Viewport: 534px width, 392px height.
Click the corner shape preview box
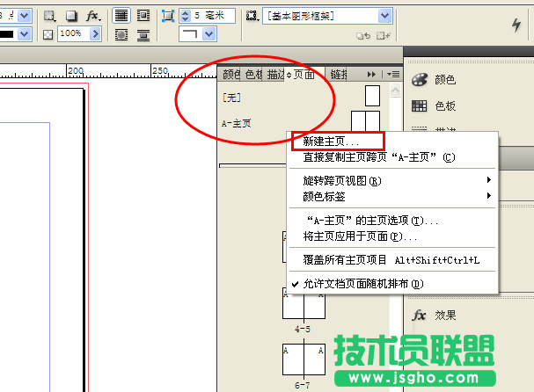[190, 34]
